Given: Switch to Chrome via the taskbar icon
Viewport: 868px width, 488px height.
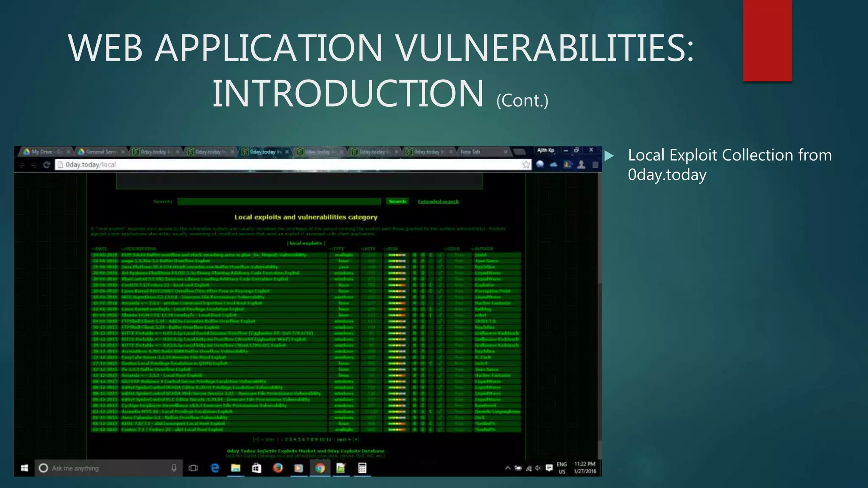Looking at the screenshot, I should [320, 468].
